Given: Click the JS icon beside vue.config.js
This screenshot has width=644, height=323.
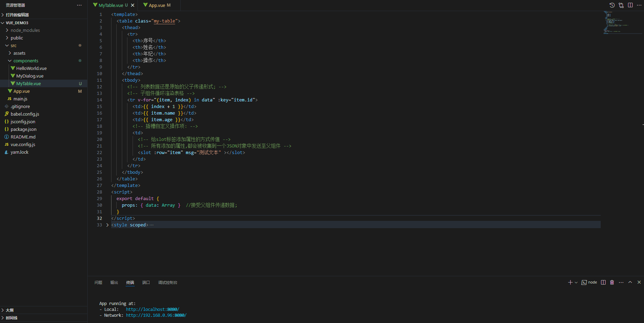Looking at the screenshot, I should [7, 145].
